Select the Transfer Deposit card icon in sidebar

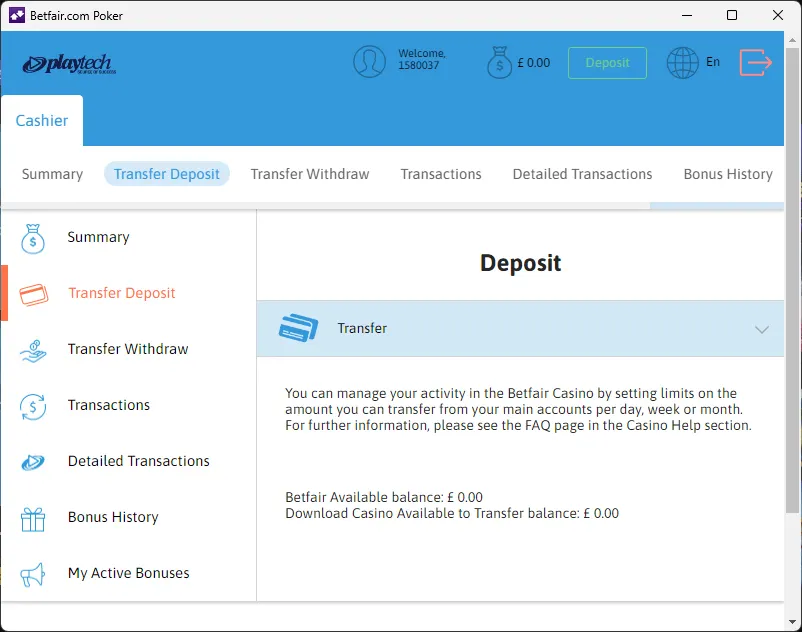tap(31, 292)
